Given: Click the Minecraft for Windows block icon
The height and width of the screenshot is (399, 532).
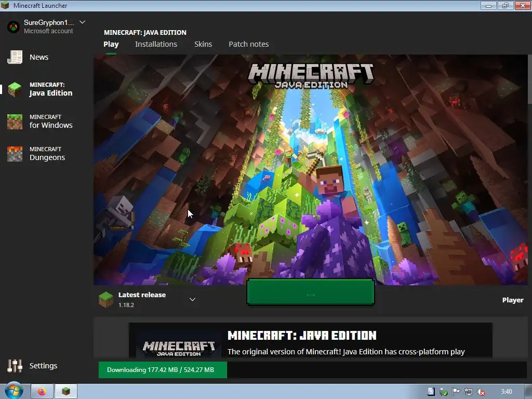Looking at the screenshot, I should click(15, 122).
